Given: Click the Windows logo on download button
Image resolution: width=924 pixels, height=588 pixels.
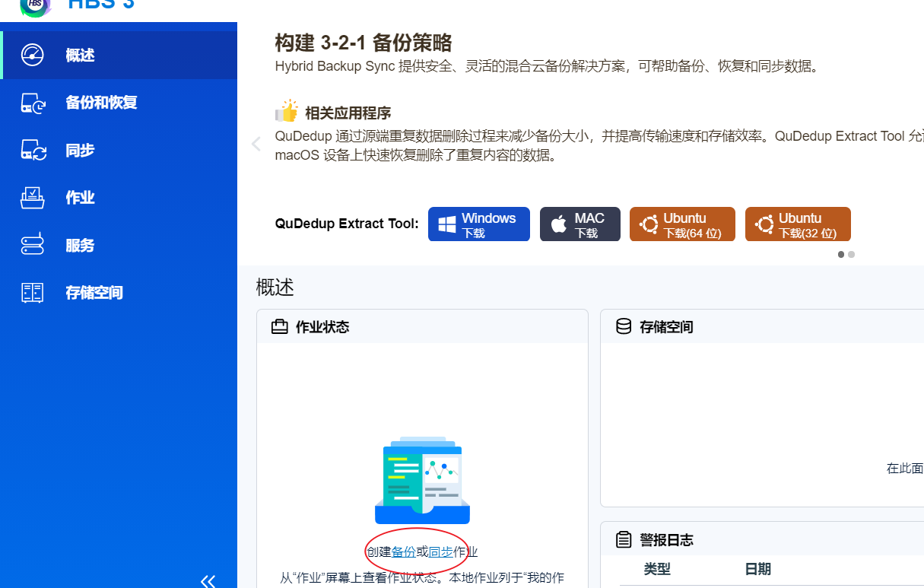Looking at the screenshot, I should (447, 224).
